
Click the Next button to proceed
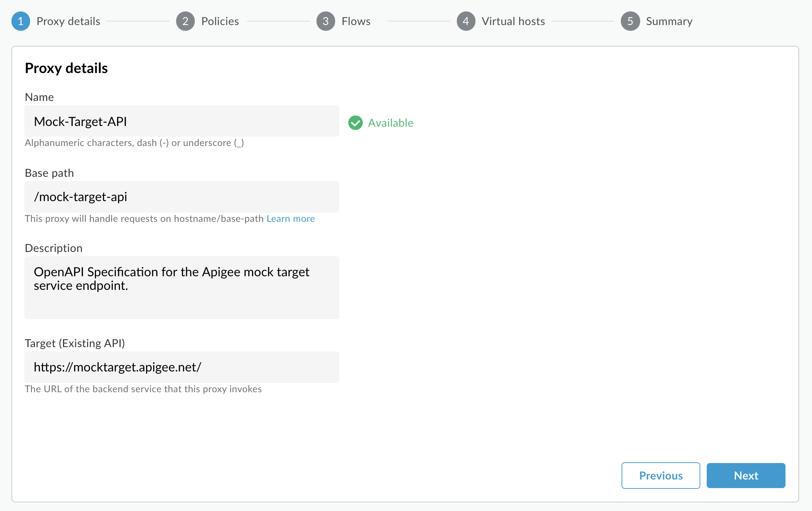[746, 475]
